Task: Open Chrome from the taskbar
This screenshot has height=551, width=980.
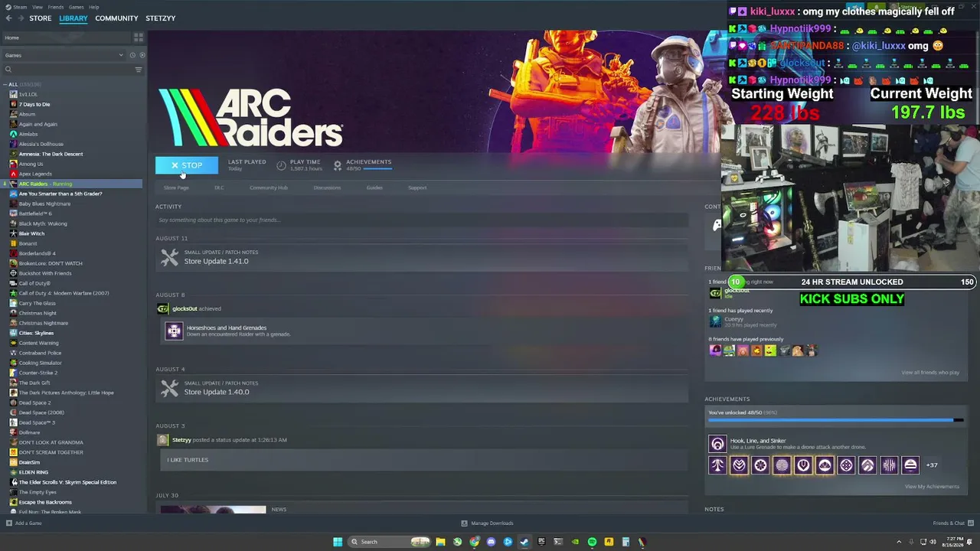Action: coord(474,542)
